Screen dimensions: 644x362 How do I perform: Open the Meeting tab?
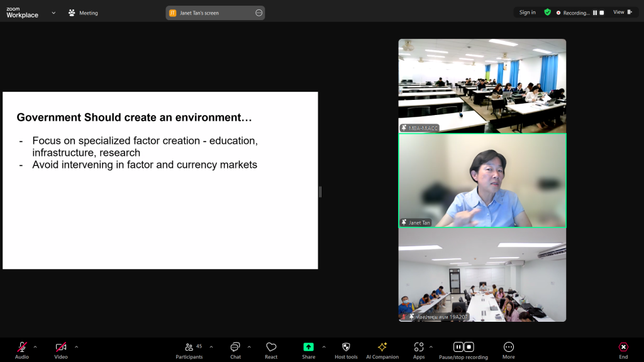pos(83,13)
